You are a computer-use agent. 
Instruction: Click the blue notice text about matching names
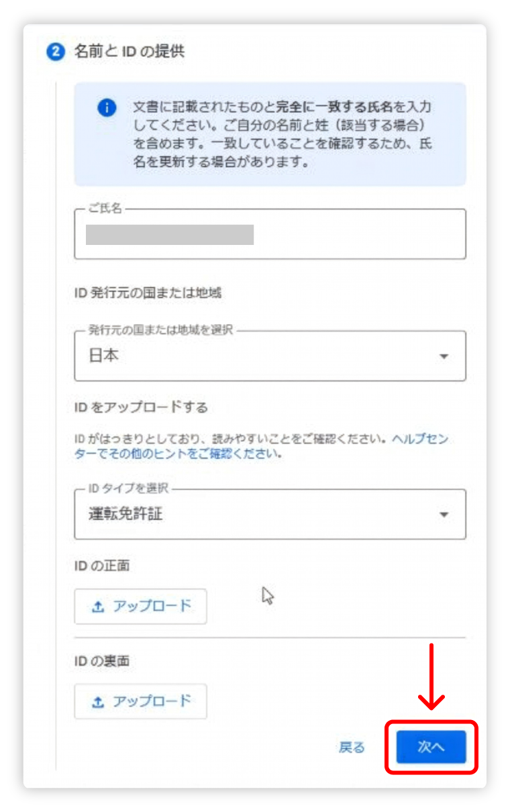coord(282,134)
